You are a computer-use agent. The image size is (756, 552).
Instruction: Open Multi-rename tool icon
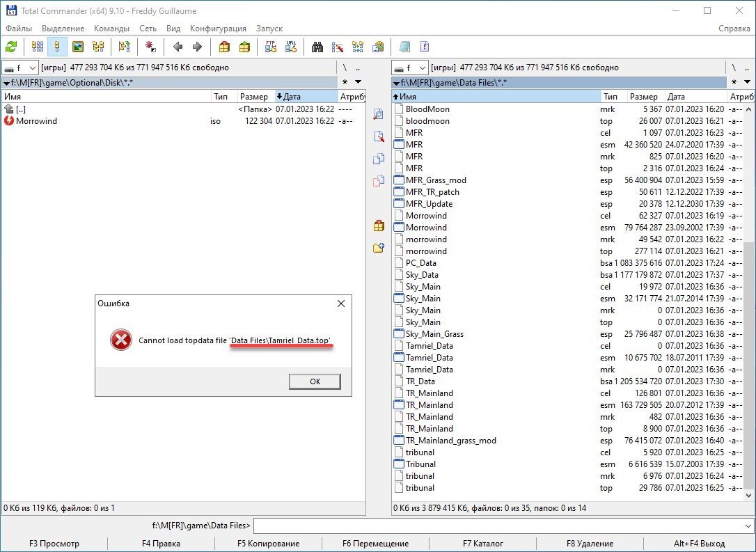(x=338, y=47)
